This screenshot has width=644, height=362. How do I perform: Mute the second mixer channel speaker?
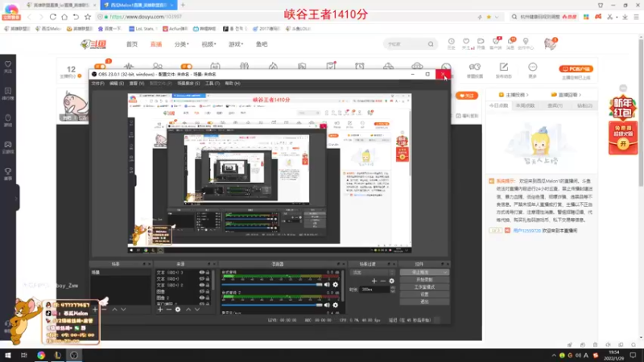(x=327, y=305)
